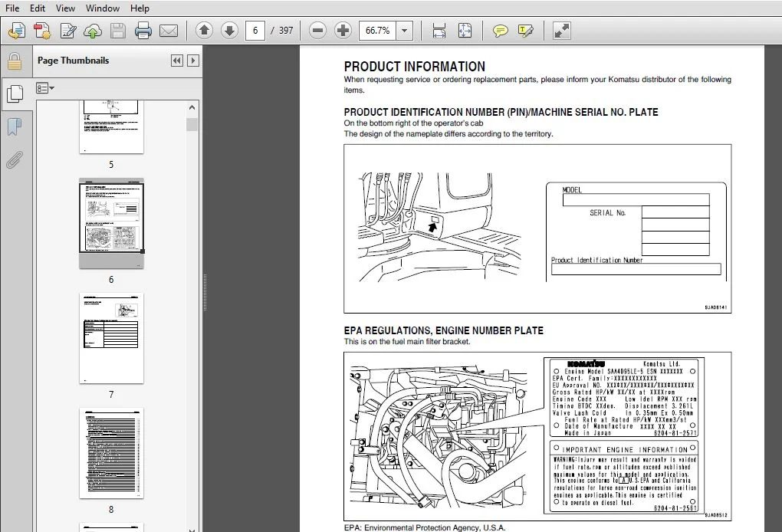Open thumbnail options dropdown menu
Viewport: 782px width, 532px height.
pos(45,88)
